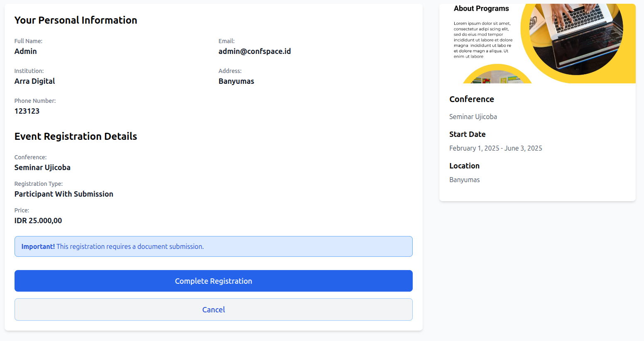Select the Your Personal Information heading

click(76, 20)
